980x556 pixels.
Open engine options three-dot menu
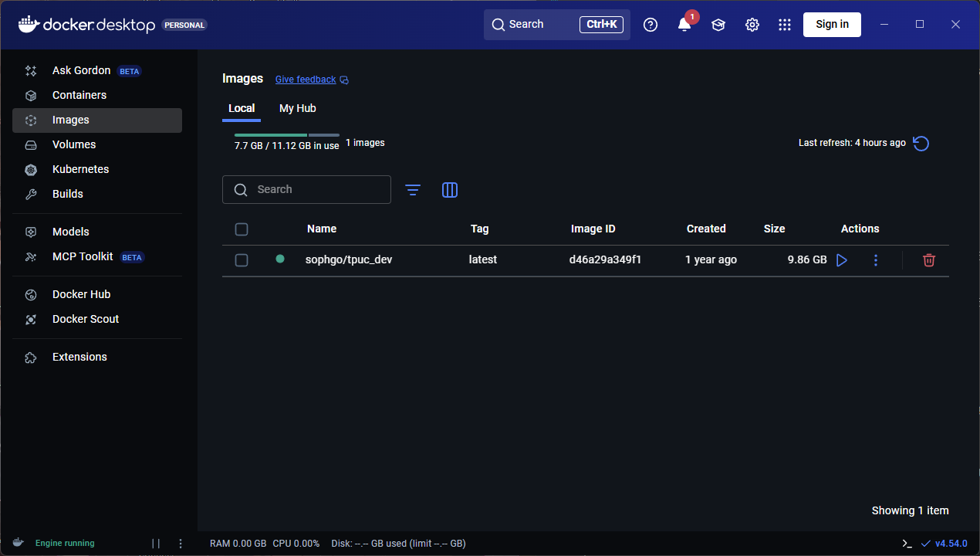pyautogui.click(x=181, y=544)
